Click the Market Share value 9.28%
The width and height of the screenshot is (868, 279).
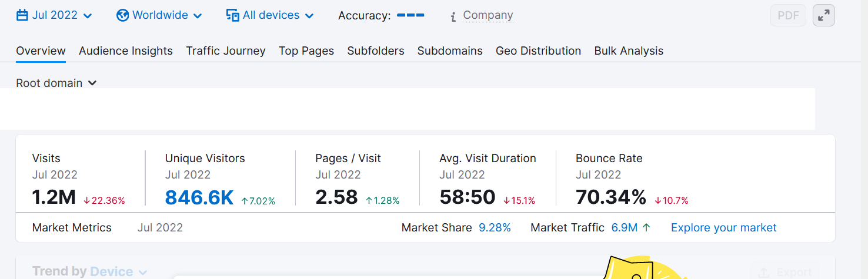pos(495,228)
